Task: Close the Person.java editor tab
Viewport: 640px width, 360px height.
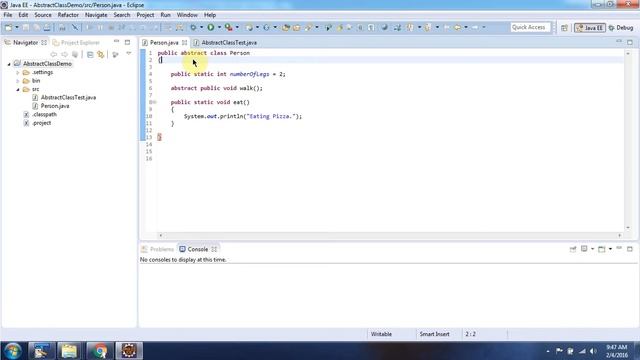Action: [184, 42]
